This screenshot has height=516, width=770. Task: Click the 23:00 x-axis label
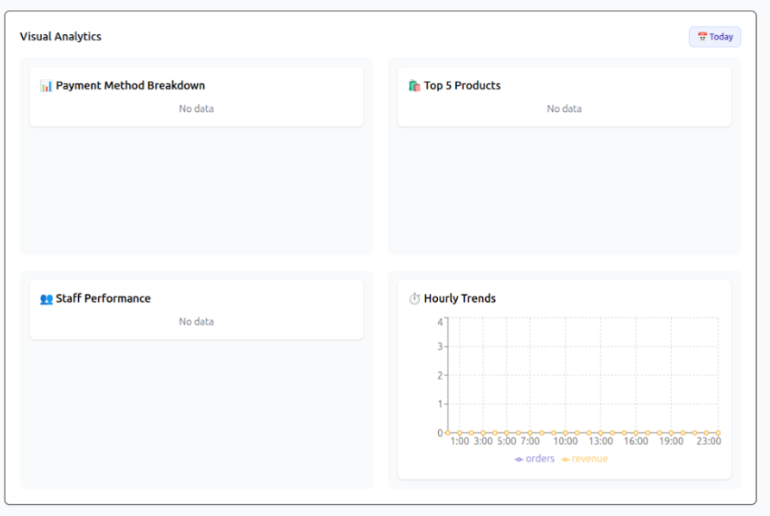(x=708, y=441)
